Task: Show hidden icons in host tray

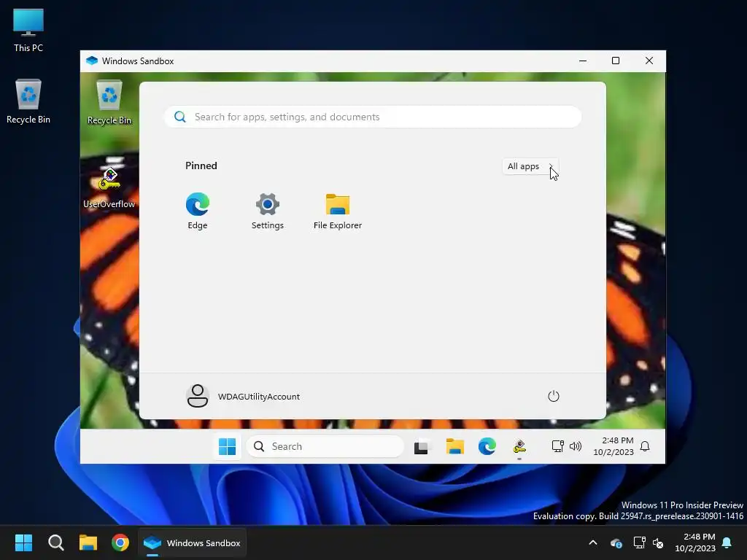Action: pyautogui.click(x=593, y=542)
